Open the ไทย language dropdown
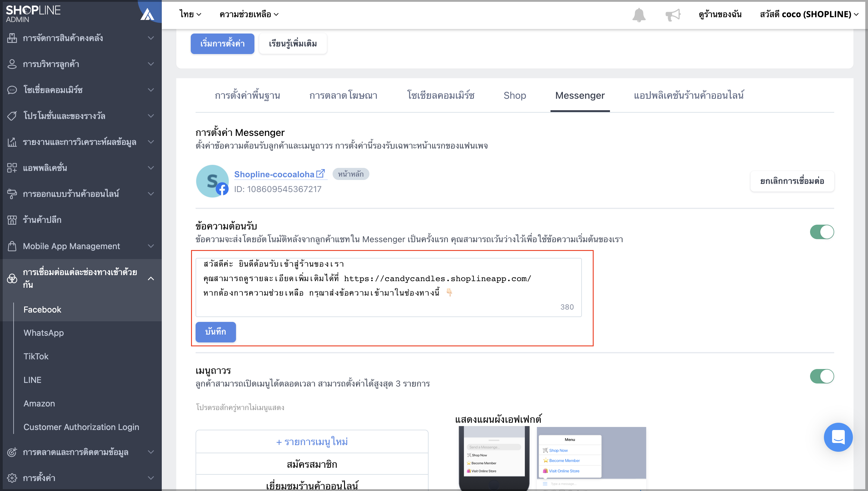 tap(190, 14)
